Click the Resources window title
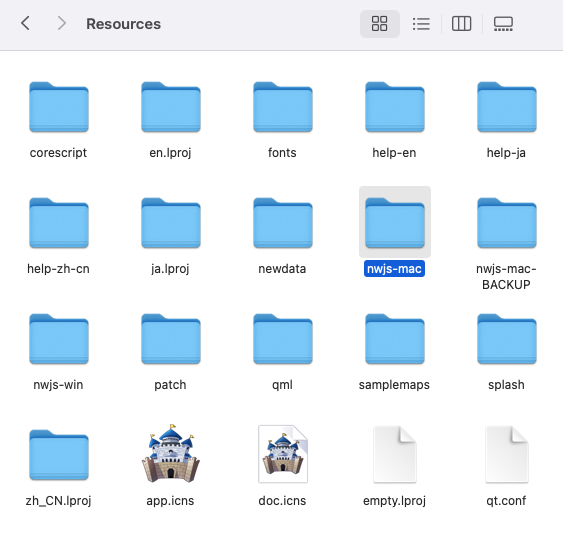Screen dimensions: 563x536 click(124, 24)
